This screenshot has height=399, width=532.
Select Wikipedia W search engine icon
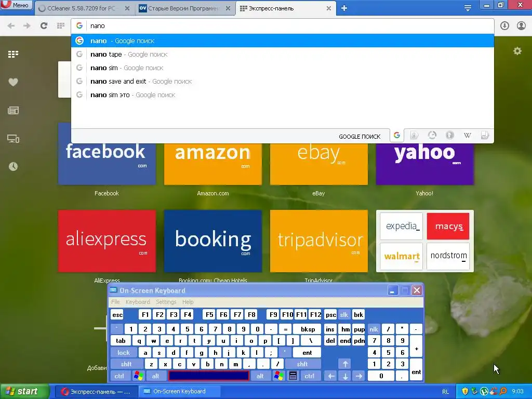[x=467, y=136]
